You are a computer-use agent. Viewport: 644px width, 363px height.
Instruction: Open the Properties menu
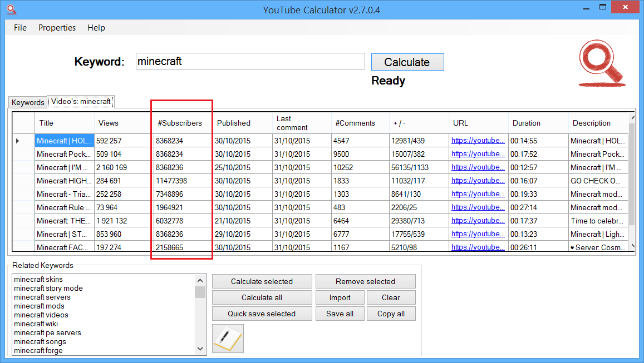coord(57,27)
